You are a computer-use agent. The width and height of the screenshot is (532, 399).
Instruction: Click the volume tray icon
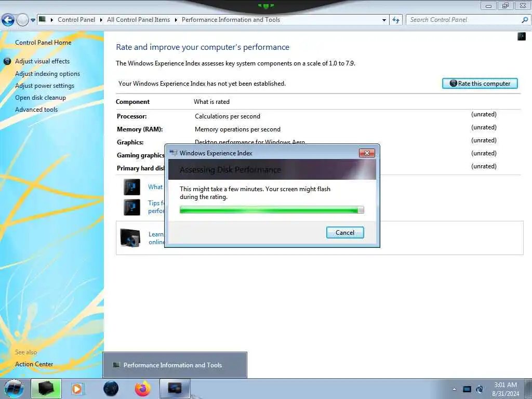[x=480, y=389]
